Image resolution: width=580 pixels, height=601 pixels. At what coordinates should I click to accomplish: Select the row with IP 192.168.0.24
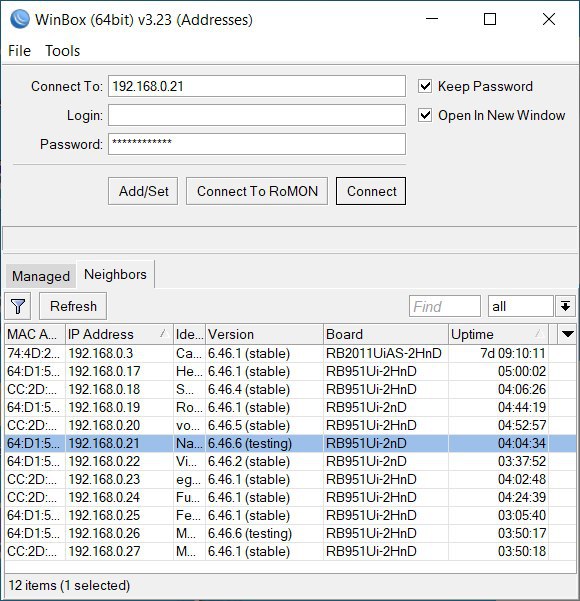(290, 498)
